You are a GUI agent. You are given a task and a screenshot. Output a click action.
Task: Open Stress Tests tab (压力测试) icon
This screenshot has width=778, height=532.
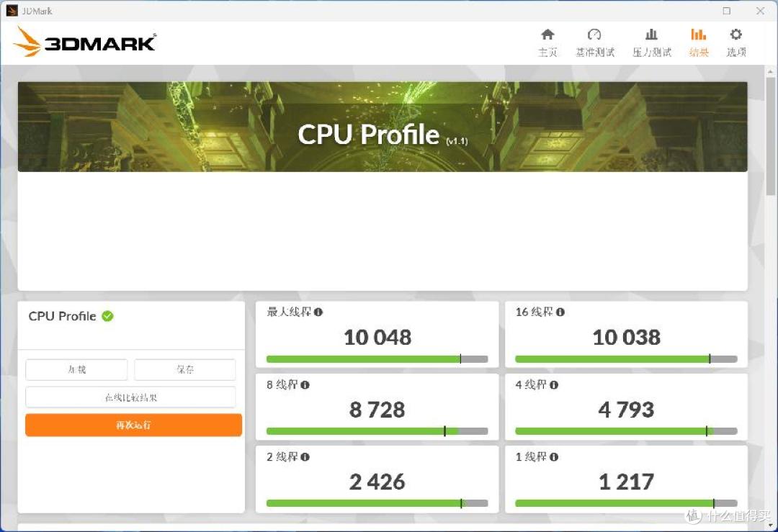point(651,35)
